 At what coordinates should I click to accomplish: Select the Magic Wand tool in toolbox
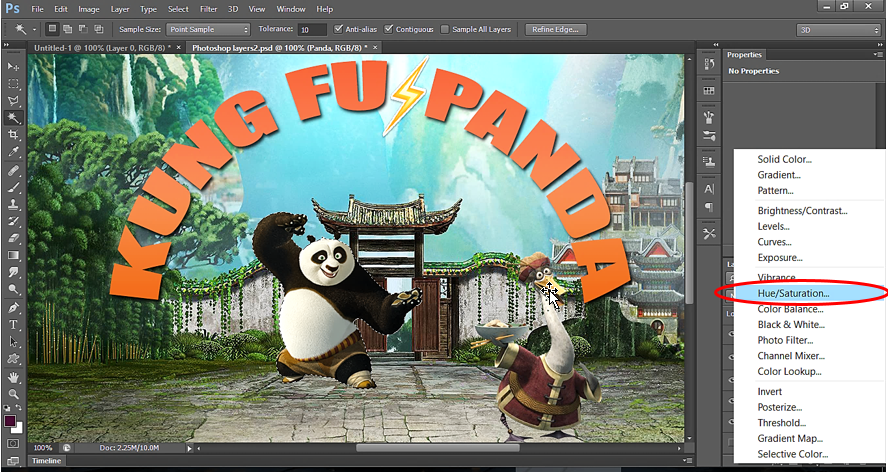click(13, 118)
